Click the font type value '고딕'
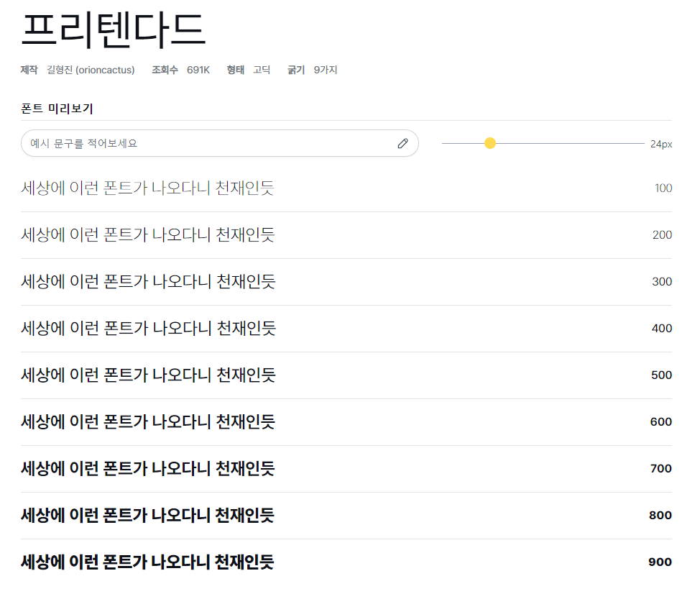700x594 pixels. point(262,70)
